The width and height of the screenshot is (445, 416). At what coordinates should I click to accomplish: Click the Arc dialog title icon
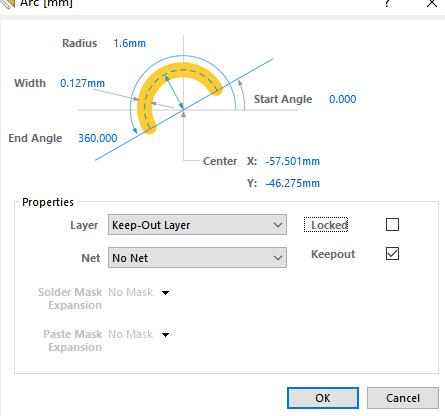coord(7,3)
